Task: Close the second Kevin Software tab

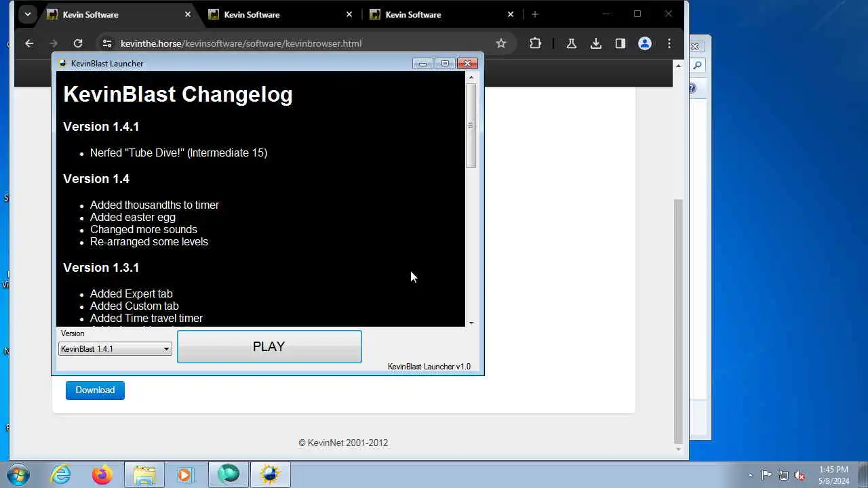Action: point(349,14)
